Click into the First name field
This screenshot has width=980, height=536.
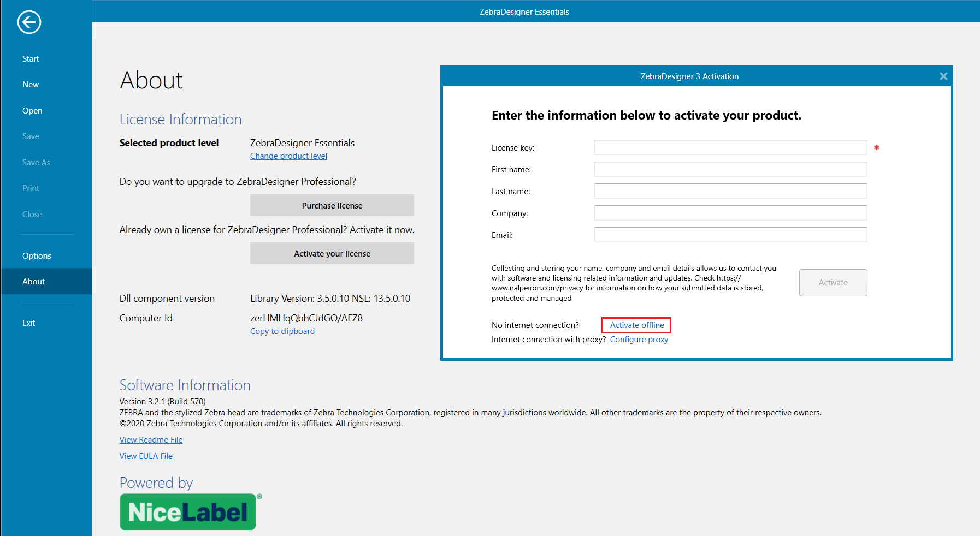[730, 169]
